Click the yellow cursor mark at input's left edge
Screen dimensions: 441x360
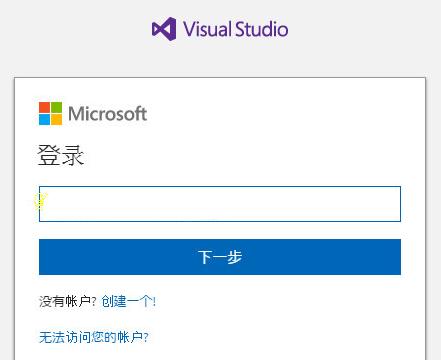click(x=40, y=201)
